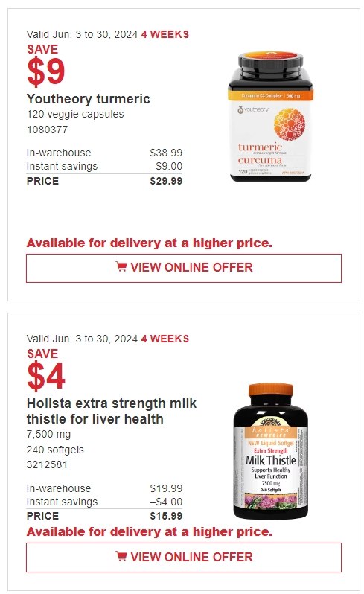Image resolution: width=364 pixels, height=594 pixels.
Task: Open the Holista Milk Thistle bottle image
Action: click(270, 451)
